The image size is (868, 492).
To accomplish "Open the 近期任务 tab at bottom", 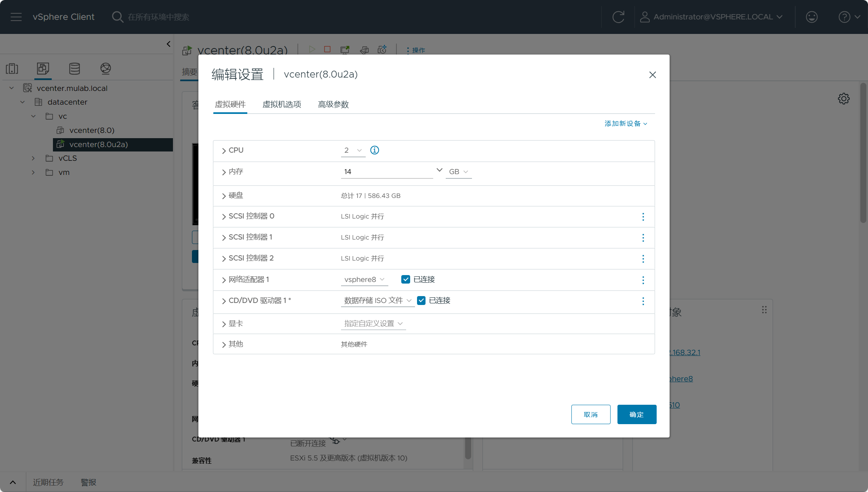I will [x=48, y=482].
